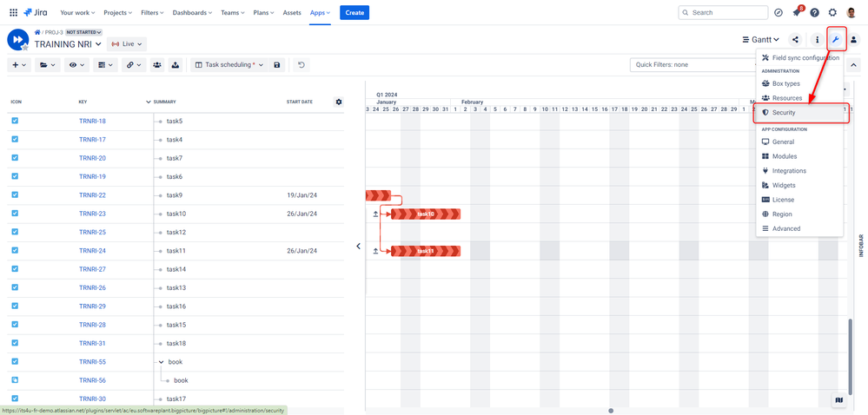Toggle the TRNRI-20 row checkbox icon

(x=15, y=157)
